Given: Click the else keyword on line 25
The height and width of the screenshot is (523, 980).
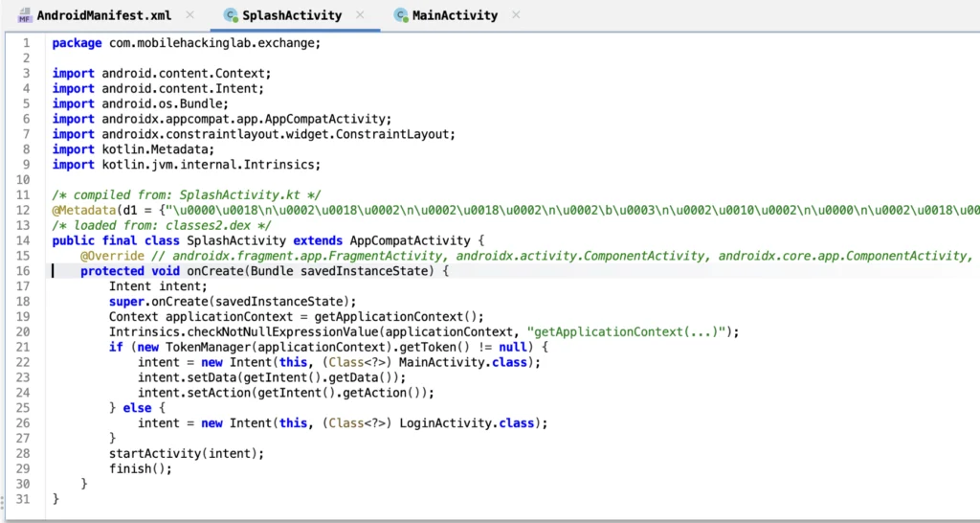Looking at the screenshot, I should (x=137, y=408).
